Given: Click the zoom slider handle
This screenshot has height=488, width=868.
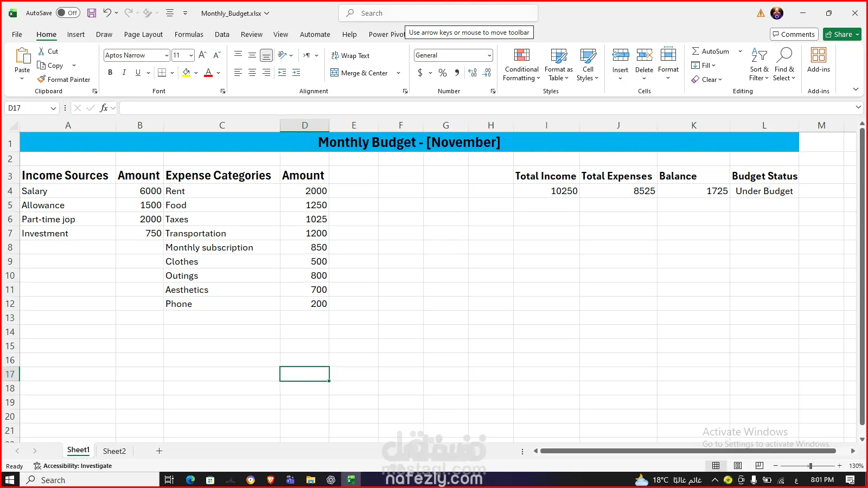Looking at the screenshot, I should [x=810, y=466].
